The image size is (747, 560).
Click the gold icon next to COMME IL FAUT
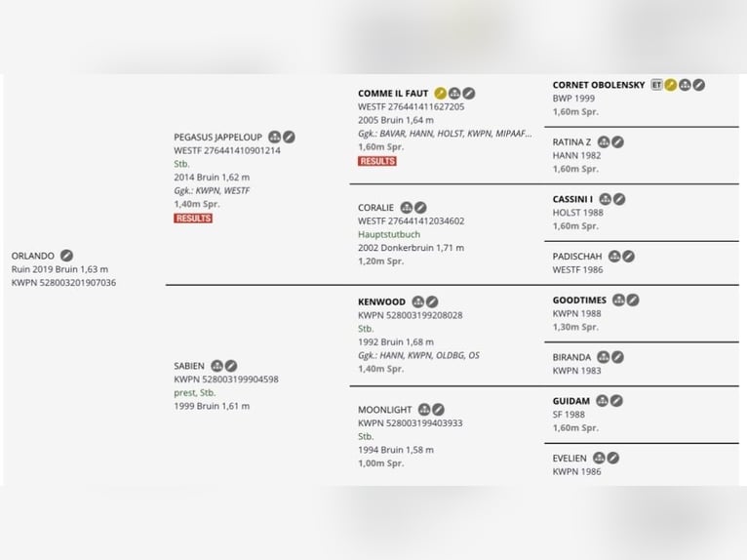point(441,94)
